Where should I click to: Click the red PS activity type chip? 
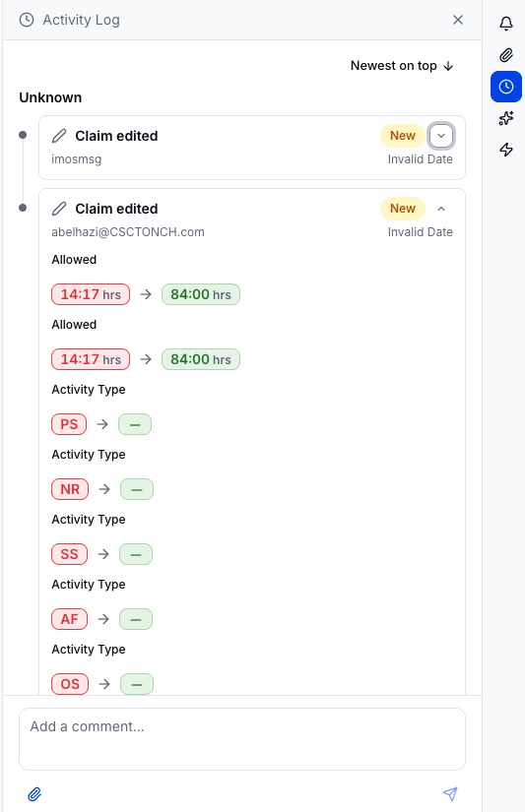click(x=69, y=424)
